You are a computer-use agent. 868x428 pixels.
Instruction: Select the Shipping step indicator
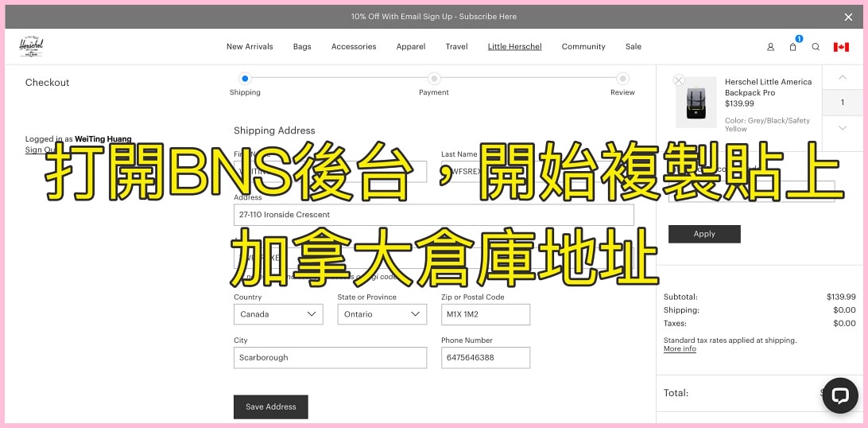(x=246, y=79)
